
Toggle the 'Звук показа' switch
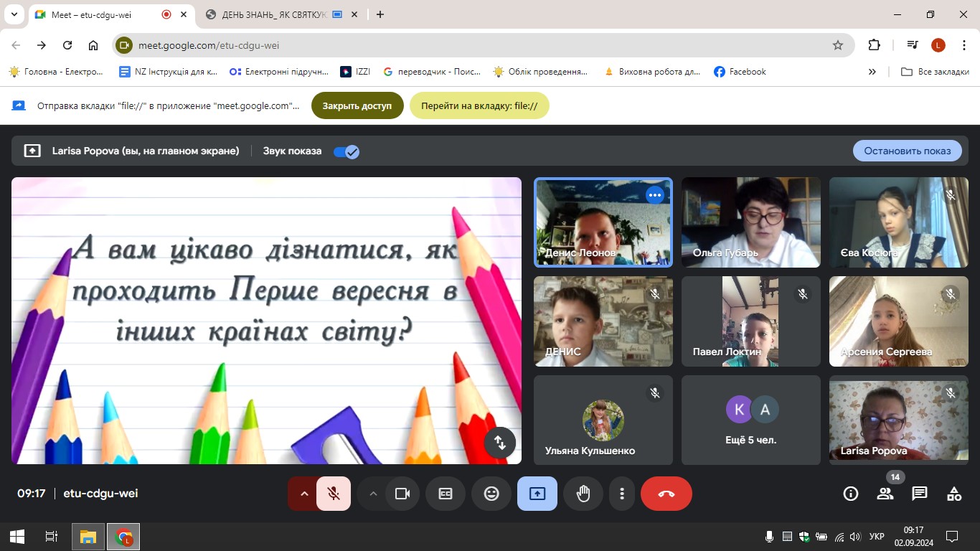point(347,151)
